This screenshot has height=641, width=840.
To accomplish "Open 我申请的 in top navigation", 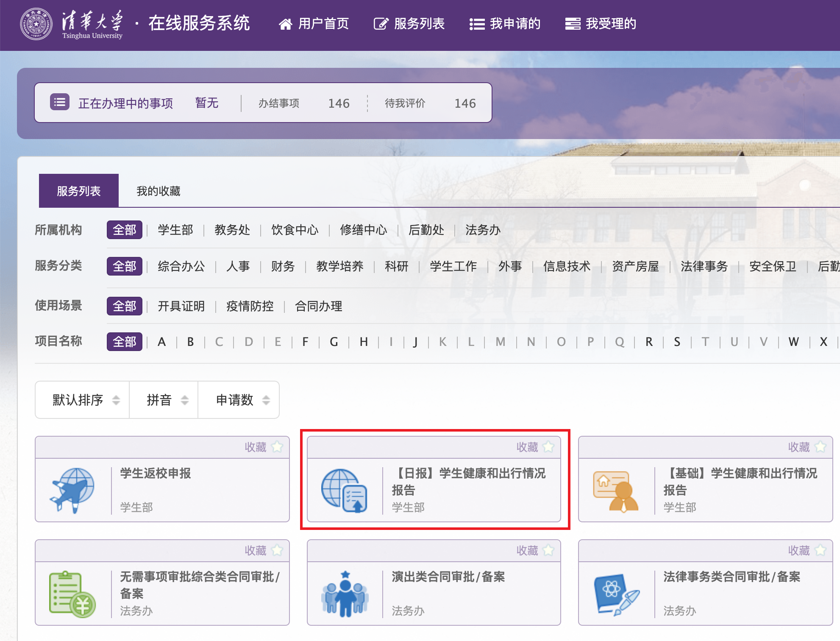I will pos(505,24).
